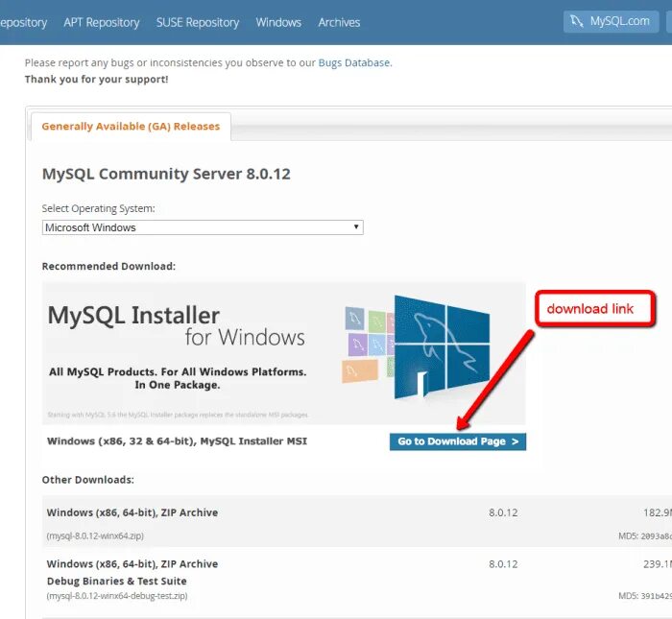Click the Microsoft Windows dropdown arrow

tap(356, 226)
